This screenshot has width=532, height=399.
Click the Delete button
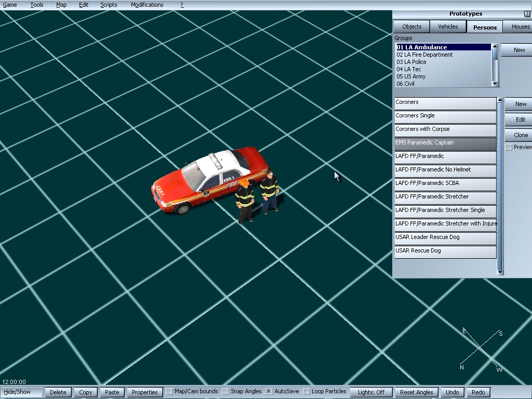[58, 392]
